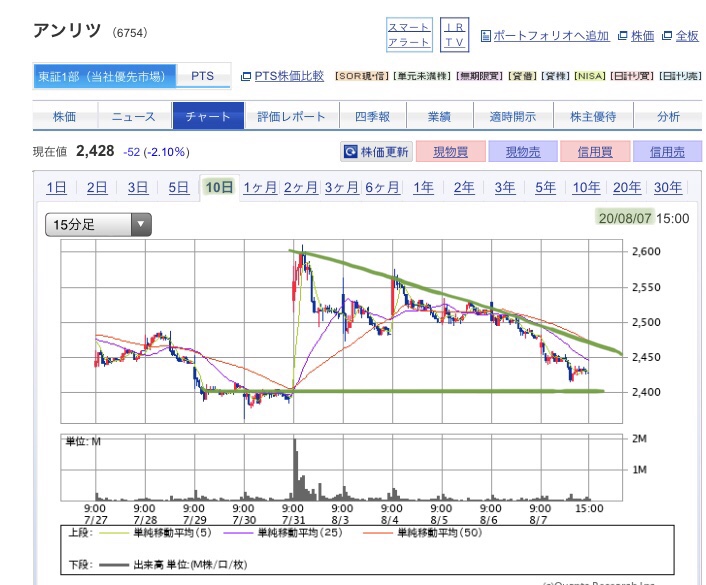Select the 1ヶ月 chart period
This screenshot has width=706, height=585.
(x=260, y=187)
